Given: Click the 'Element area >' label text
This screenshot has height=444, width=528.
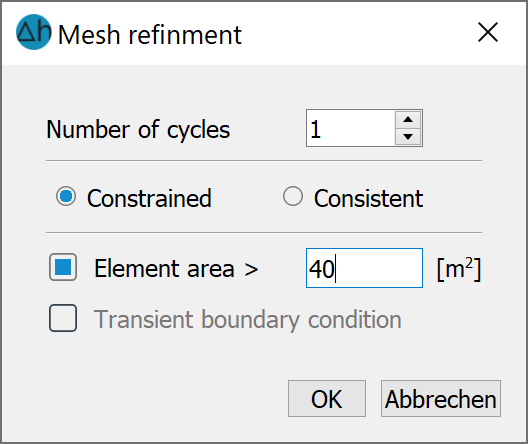Looking at the screenshot, I should coord(176,269).
